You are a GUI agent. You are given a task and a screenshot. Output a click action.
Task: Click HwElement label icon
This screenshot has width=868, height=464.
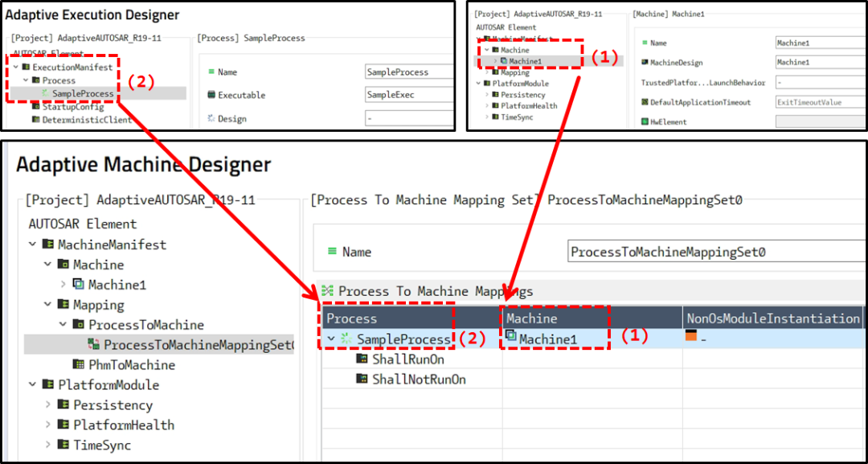[x=645, y=121]
